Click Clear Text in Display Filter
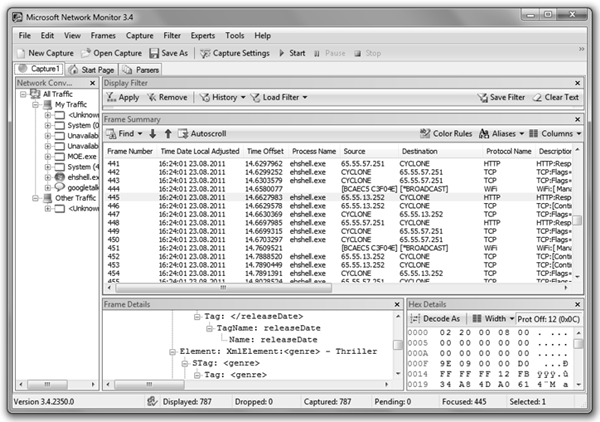This screenshot has height=422, width=600. [556, 98]
